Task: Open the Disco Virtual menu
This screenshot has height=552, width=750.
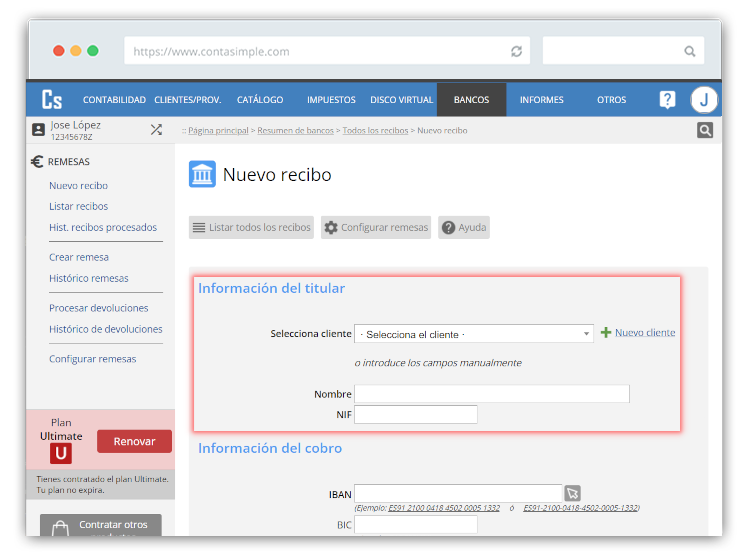Action: click(x=401, y=100)
